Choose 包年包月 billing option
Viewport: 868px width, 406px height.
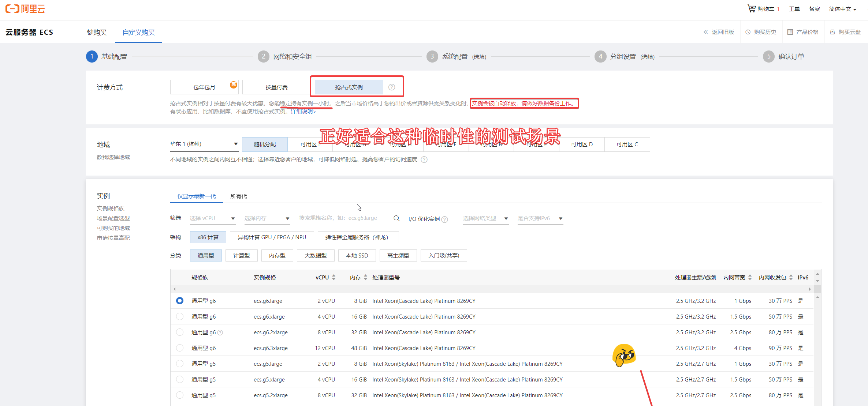point(204,87)
